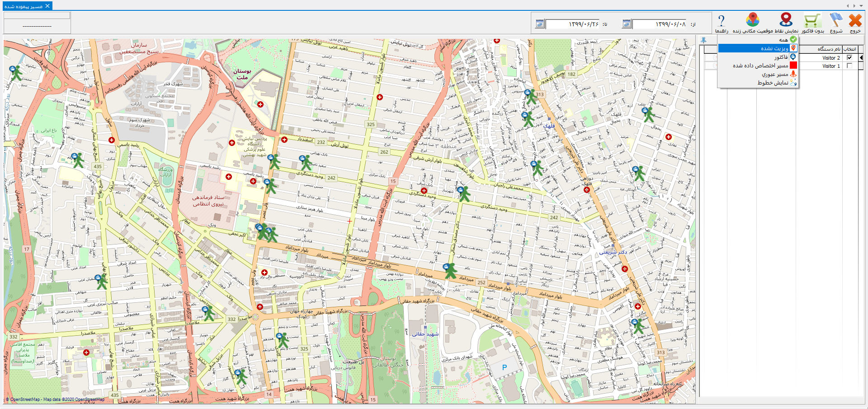Click the pushpin icon above device list
Screen dimensions: 868x409
coord(703,40)
